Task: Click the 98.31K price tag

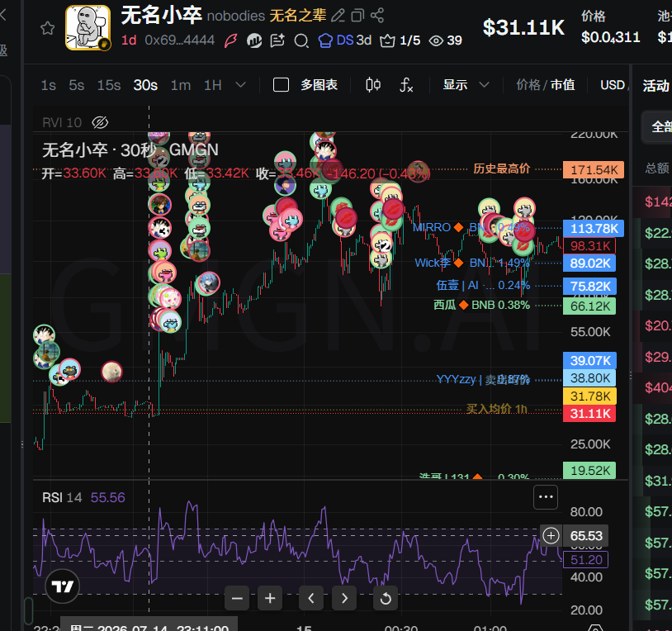Action: click(x=589, y=246)
